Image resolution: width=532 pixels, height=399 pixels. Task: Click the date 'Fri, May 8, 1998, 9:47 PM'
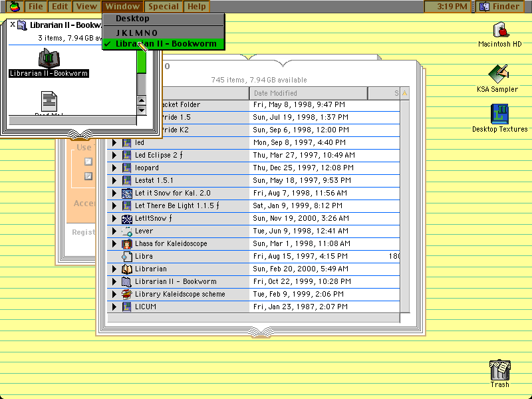tap(299, 104)
